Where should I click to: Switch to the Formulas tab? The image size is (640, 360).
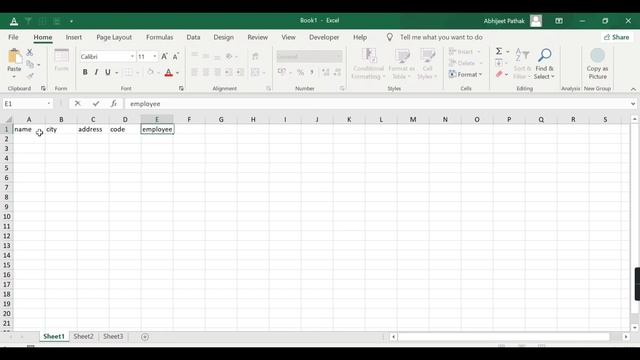pyautogui.click(x=160, y=37)
